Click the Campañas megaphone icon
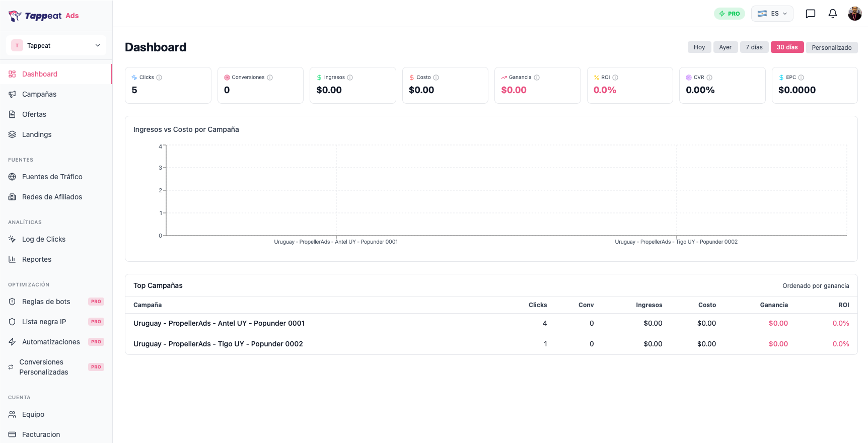Viewport: 868px width, 443px height. coord(12,94)
